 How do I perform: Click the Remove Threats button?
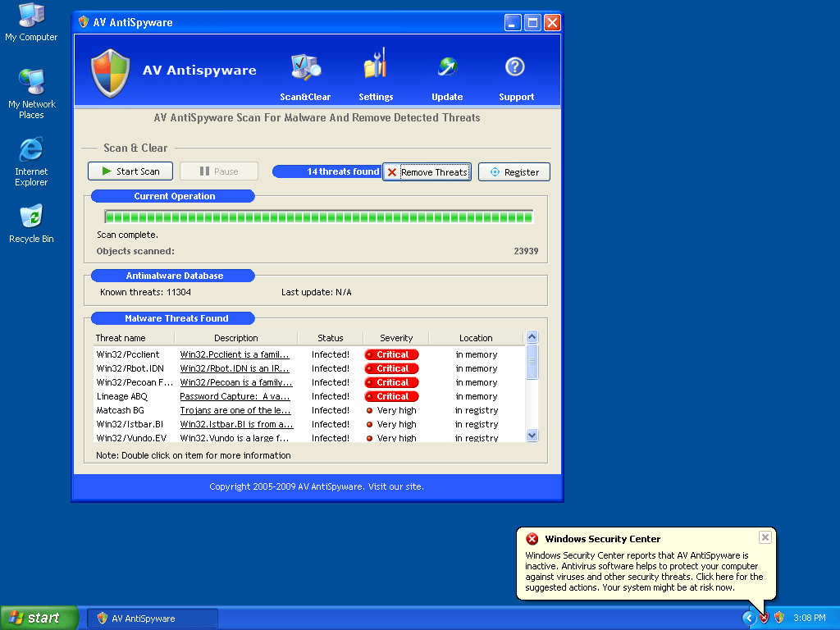click(427, 172)
